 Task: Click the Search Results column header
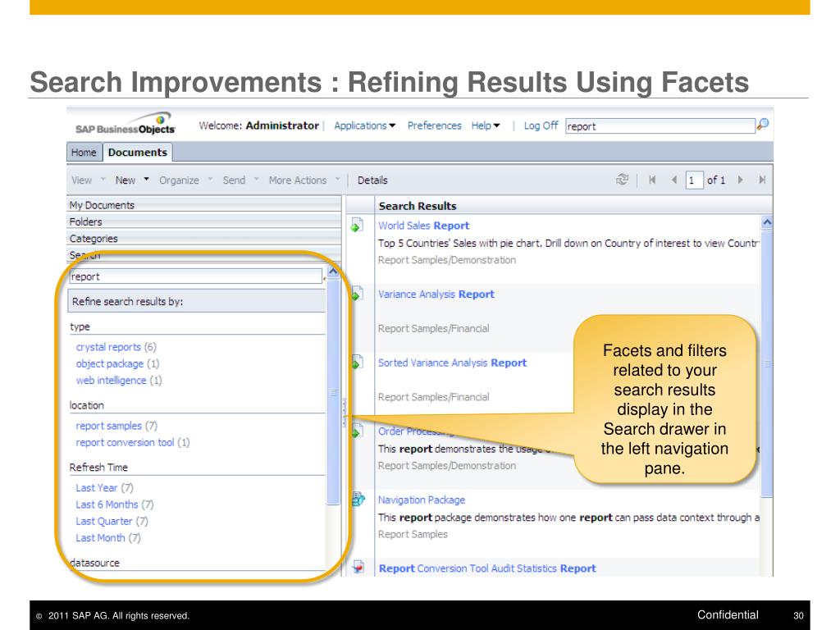click(x=573, y=206)
